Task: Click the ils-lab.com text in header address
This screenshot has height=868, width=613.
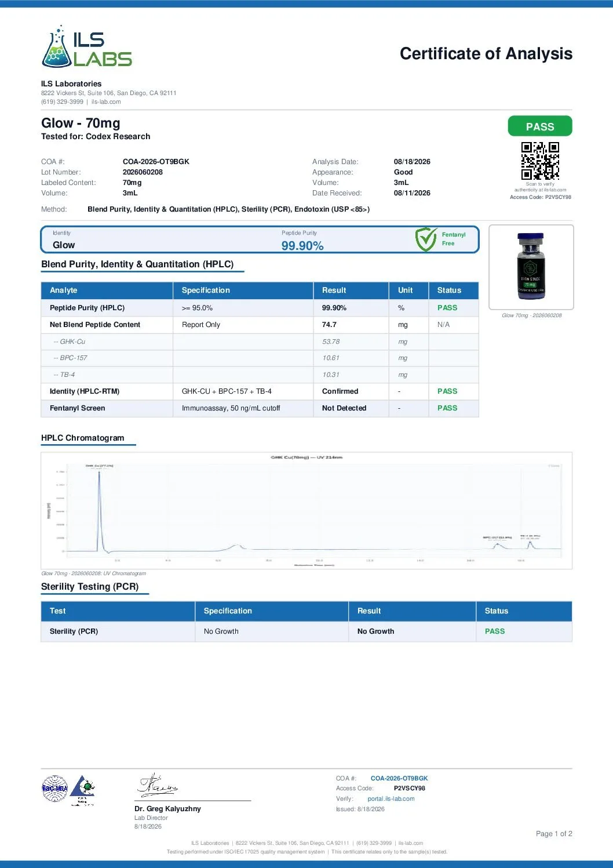Action: click(106, 102)
